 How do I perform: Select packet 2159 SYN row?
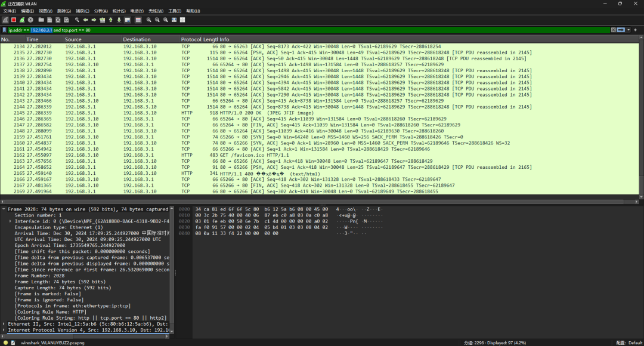point(320,137)
